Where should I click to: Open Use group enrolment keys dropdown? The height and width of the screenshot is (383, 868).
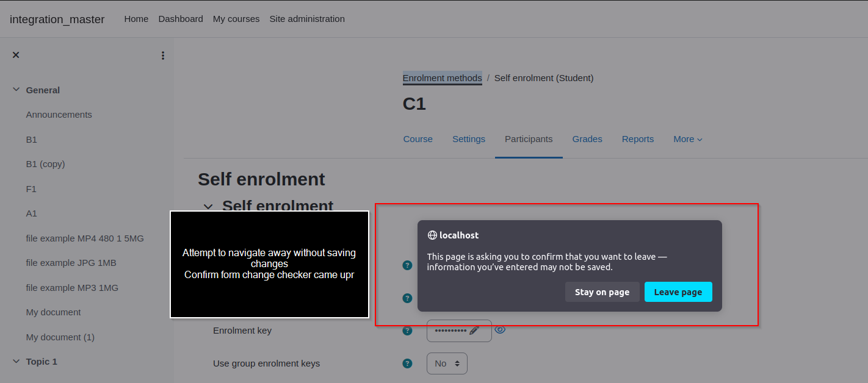[x=447, y=363]
